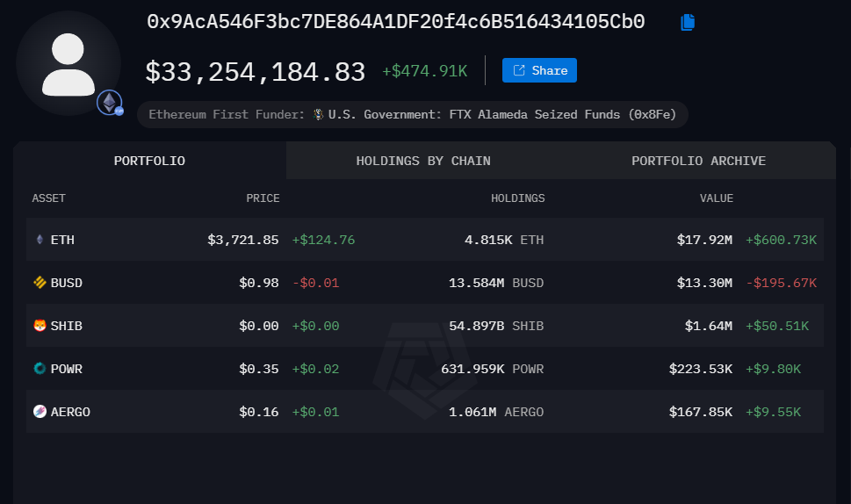Click the balance change +$474.91K
The height and width of the screenshot is (504, 851).
(424, 71)
